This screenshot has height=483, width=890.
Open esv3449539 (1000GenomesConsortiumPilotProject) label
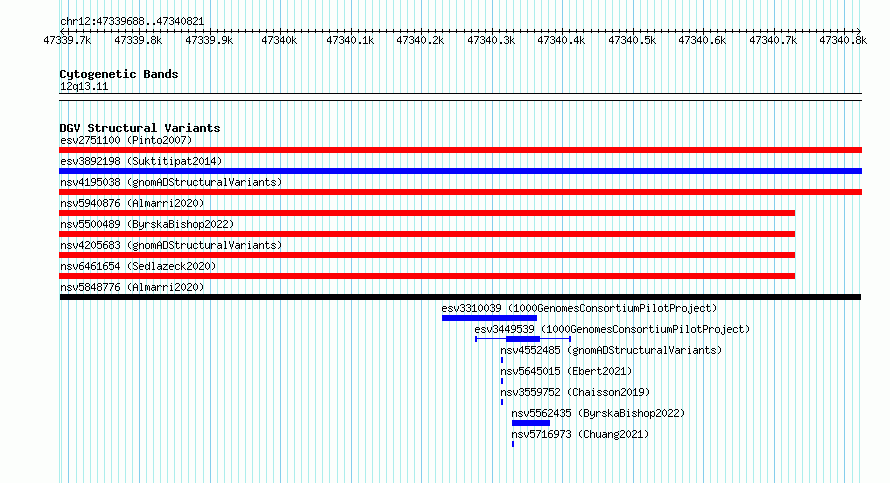click(612, 329)
